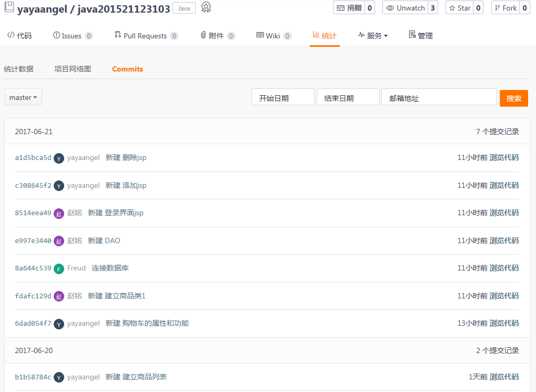Click the star count 0

tap(478, 8)
